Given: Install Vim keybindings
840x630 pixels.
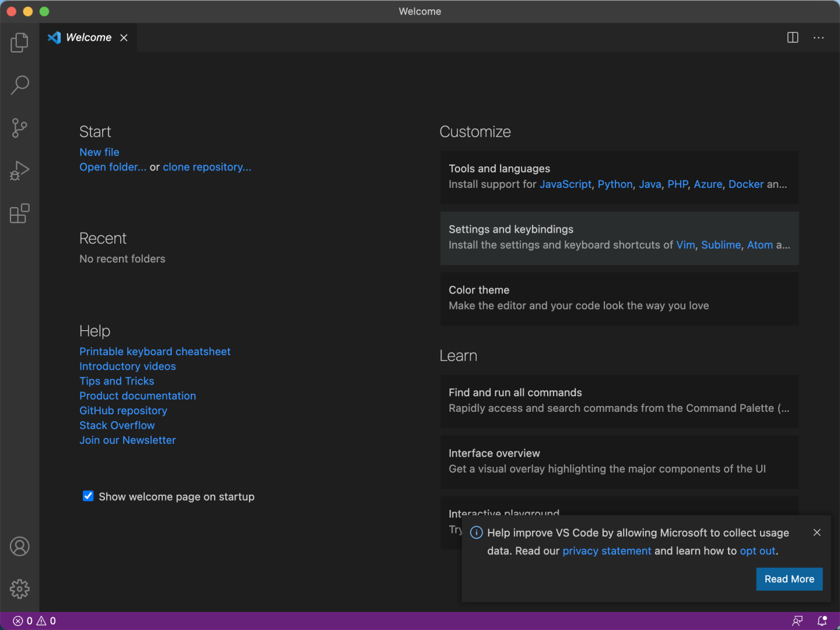Looking at the screenshot, I should pyautogui.click(x=686, y=245).
